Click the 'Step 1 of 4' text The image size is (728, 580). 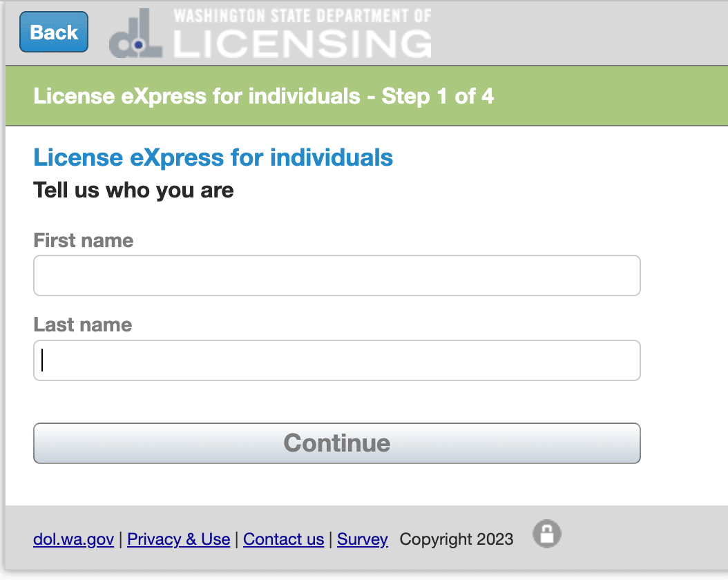coord(438,96)
